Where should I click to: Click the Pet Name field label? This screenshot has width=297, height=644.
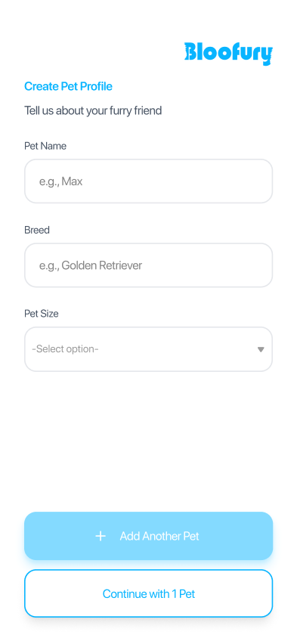pyautogui.click(x=45, y=146)
